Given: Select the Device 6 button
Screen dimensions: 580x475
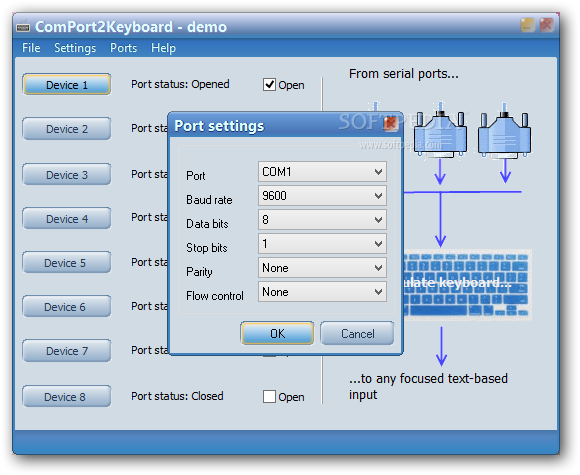Looking at the screenshot, I should 67,307.
